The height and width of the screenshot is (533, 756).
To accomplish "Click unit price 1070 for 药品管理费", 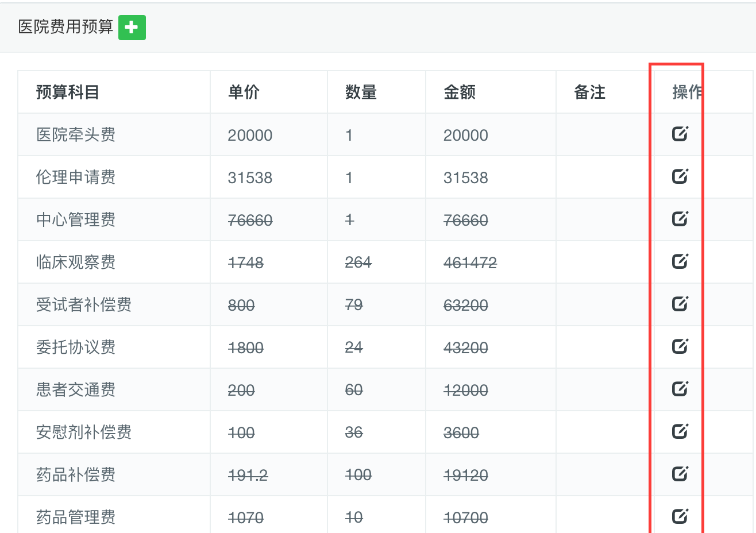I will (246, 518).
